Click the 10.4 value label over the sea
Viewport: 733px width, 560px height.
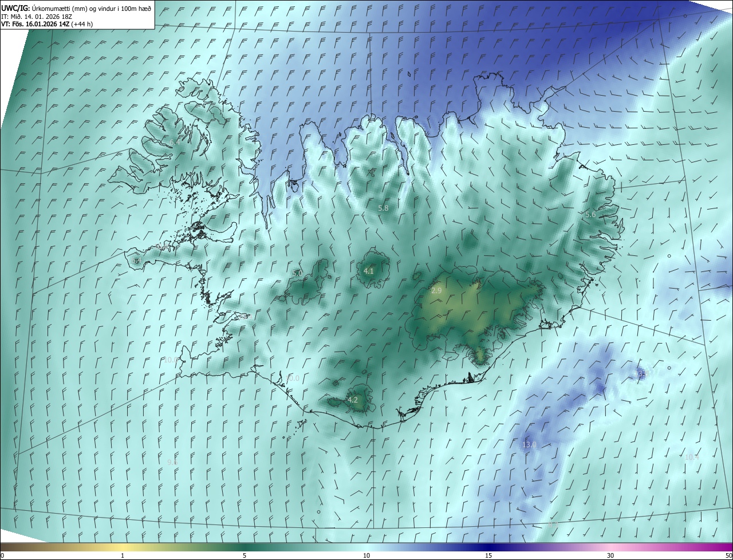coord(692,457)
